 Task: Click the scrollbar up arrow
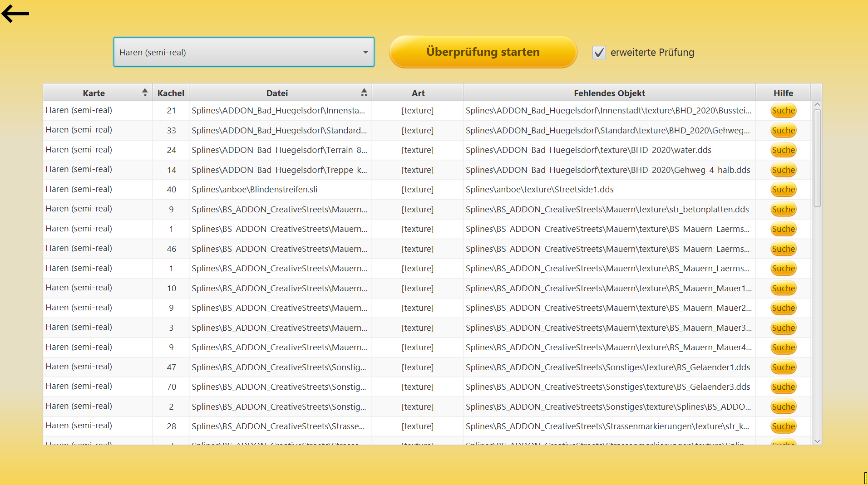tap(817, 105)
